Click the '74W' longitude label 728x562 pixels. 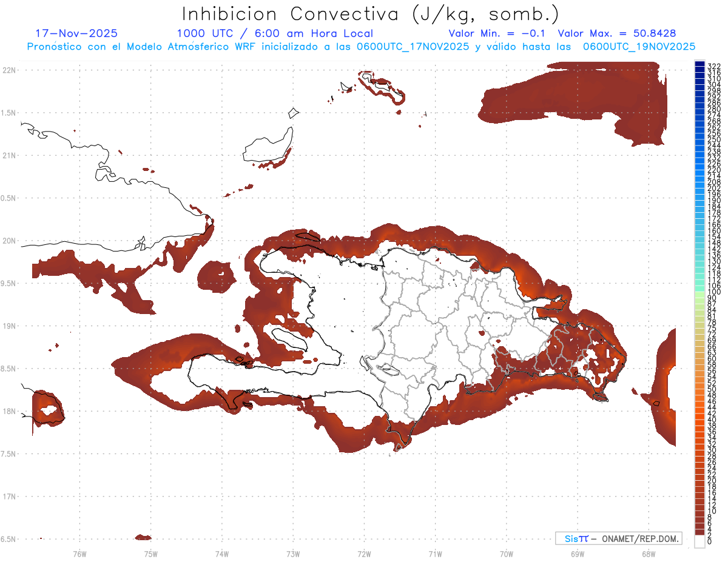[222, 554]
